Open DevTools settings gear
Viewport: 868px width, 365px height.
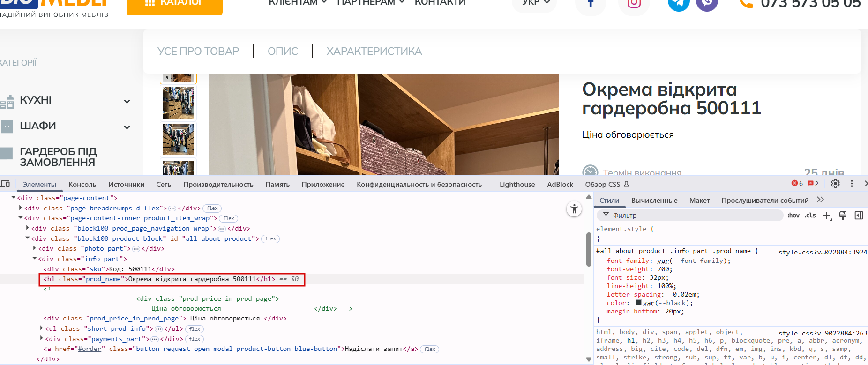point(835,184)
